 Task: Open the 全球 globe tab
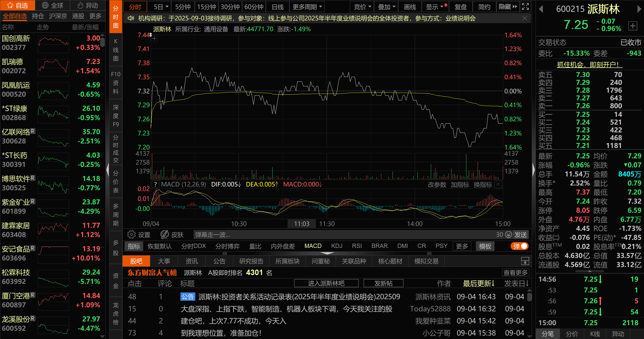52,5
